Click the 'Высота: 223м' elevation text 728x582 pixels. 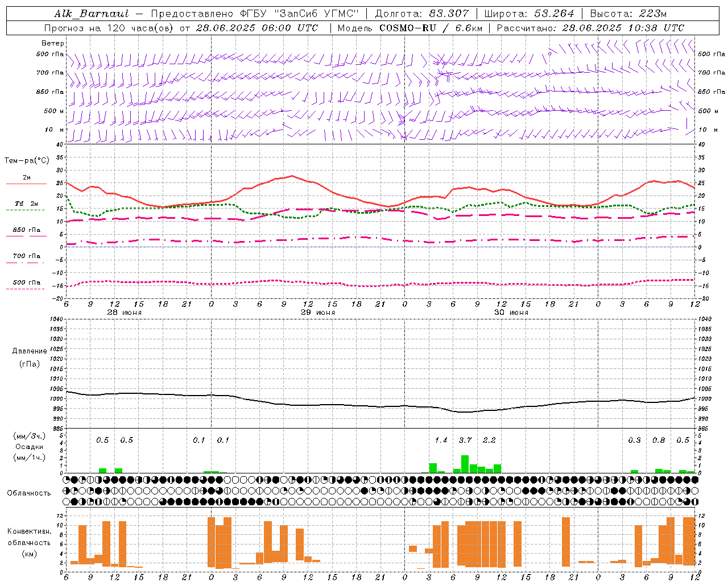(628, 14)
